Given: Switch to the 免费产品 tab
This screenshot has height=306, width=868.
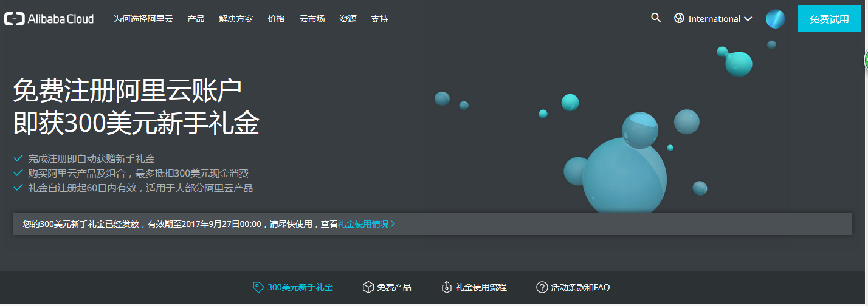Looking at the screenshot, I should [387, 287].
